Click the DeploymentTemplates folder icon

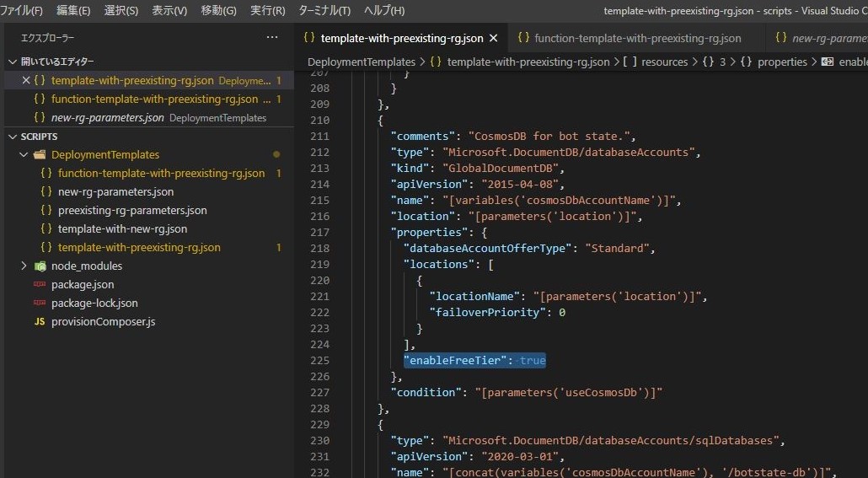click(x=40, y=154)
